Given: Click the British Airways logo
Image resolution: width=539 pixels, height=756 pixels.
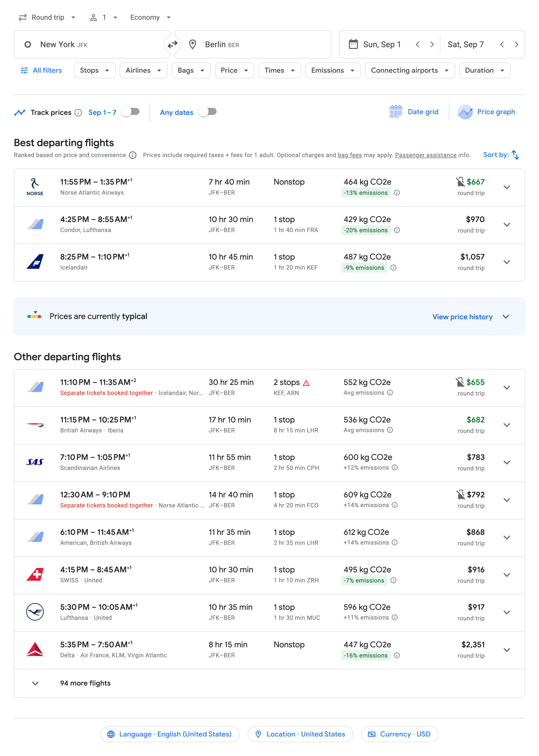Looking at the screenshot, I should (x=35, y=425).
